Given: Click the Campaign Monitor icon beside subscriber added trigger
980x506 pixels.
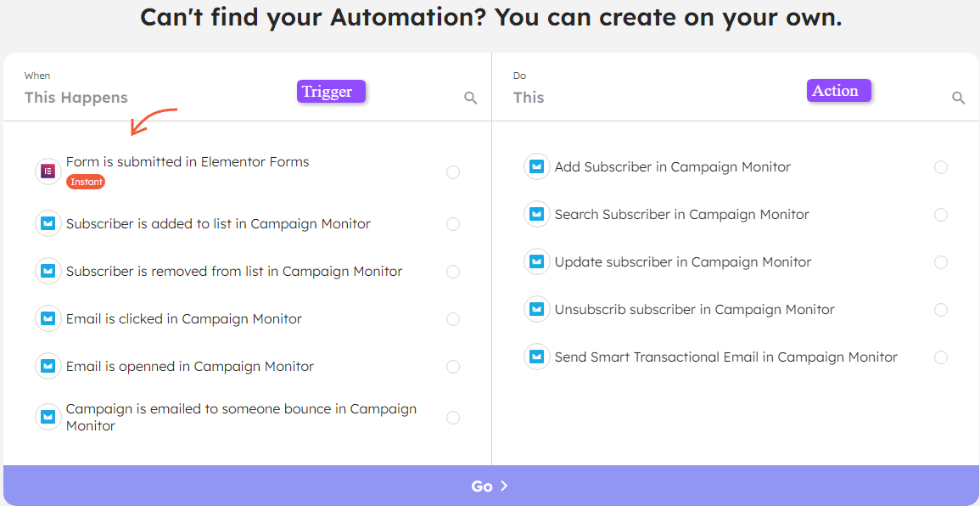Looking at the screenshot, I should [x=48, y=223].
